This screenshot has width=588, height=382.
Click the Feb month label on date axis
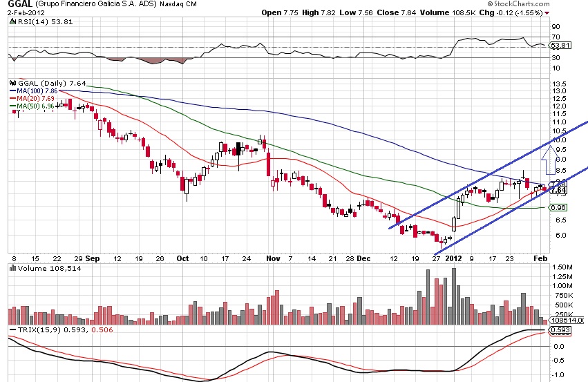coord(540,258)
